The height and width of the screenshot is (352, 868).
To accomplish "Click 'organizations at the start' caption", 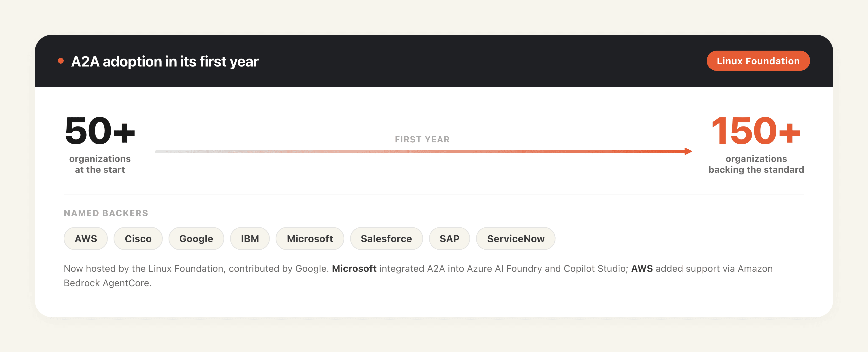I will [100, 164].
